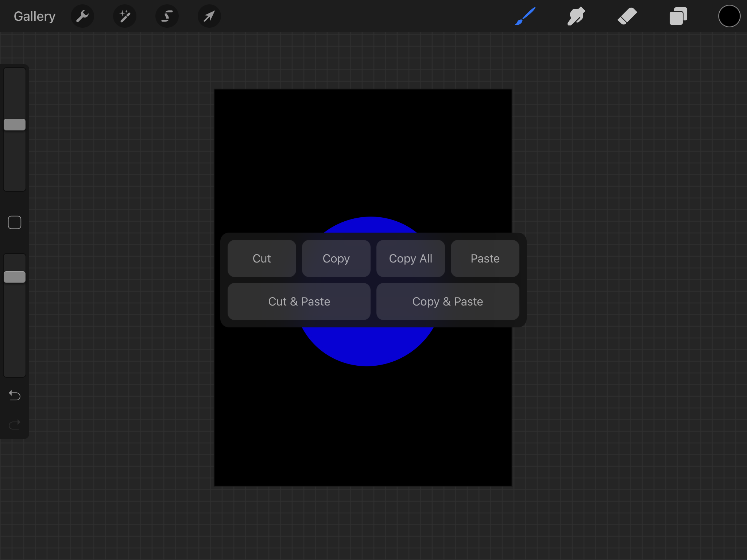Image resolution: width=747 pixels, height=560 pixels.
Task: Activate the Transform arrow tool
Action: pyautogui.click(x=209, y=16)
